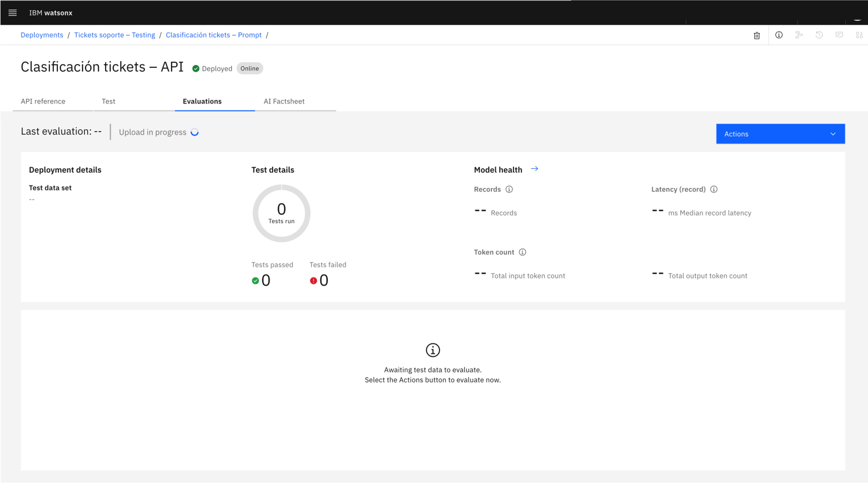
Task: Click the green Tests passed check icon
Action: tap(255, 281)
